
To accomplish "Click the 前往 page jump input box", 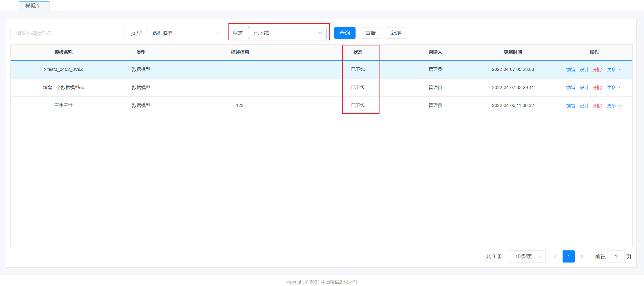I will 616,256.
